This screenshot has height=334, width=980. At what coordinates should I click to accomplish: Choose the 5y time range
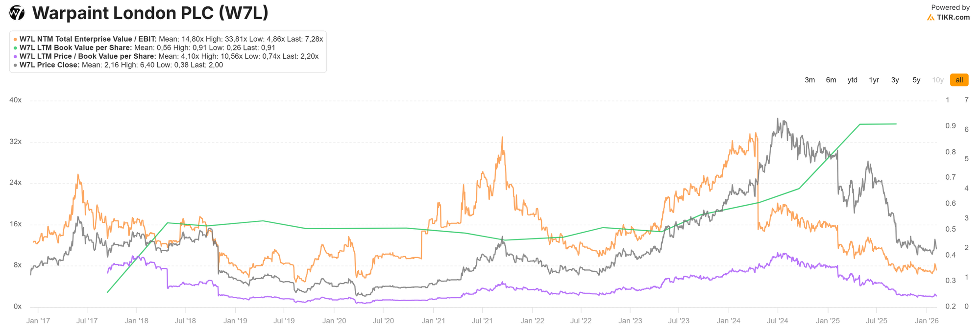click(x=916, y=80)
